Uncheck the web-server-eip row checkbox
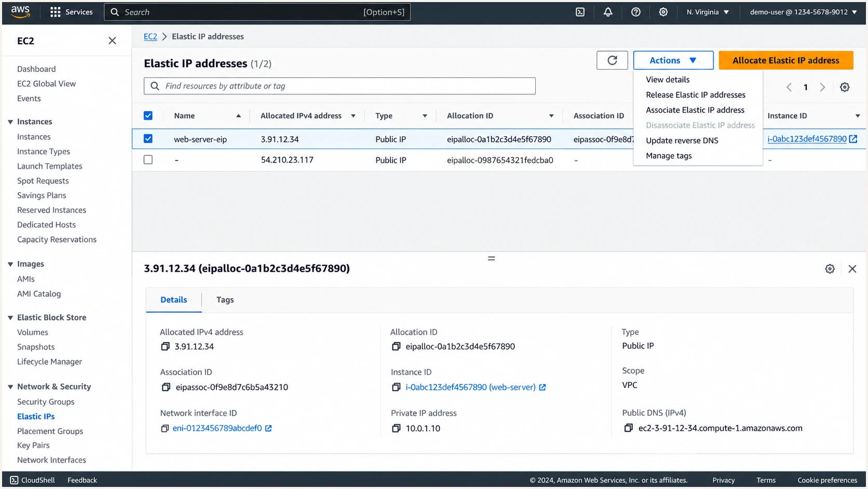868x489 pixels. (148, 139)
